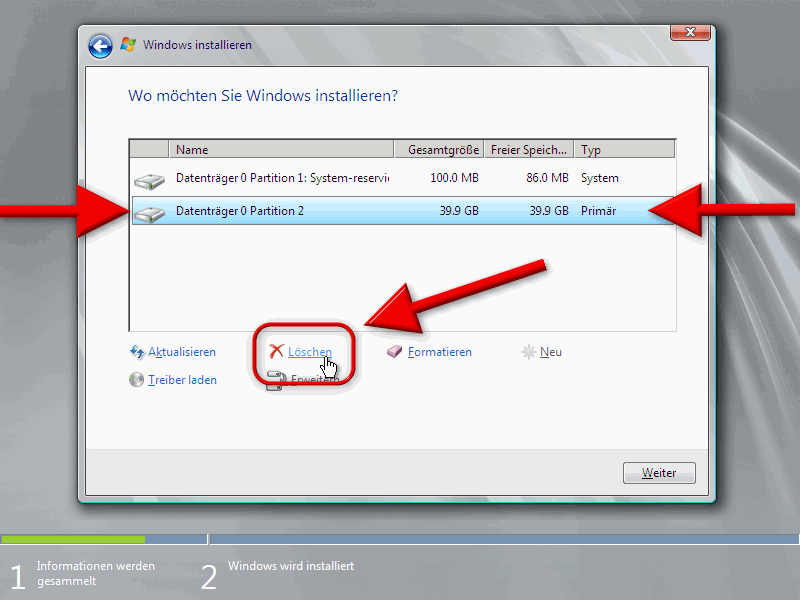Image resolution: width=800 pixels, height=600 pixels.
Task: Click the Treiber laden disc icon
Action: 136,380
